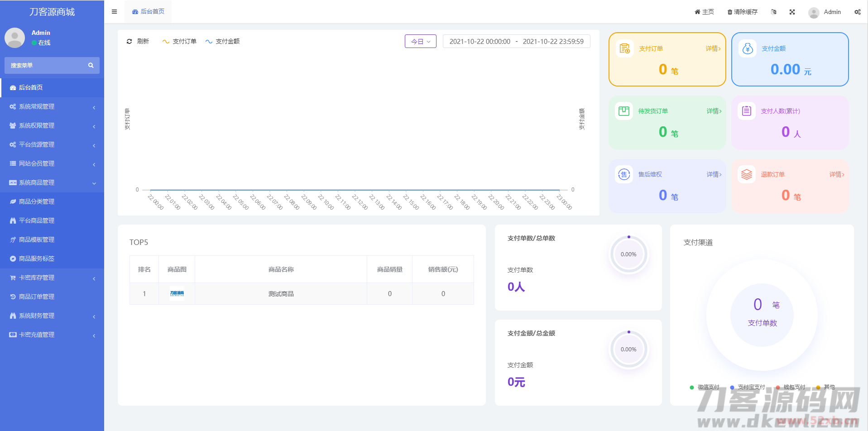Screen dimensions: 868x431
Task: Click the 支付订单 card icon
Action: pyautogui.click(x=624, y=48)
